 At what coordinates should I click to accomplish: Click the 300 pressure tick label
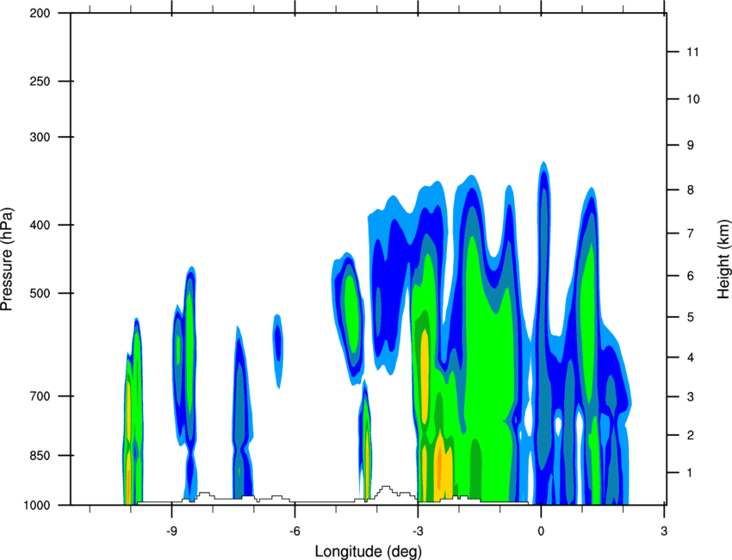(40, 137)
